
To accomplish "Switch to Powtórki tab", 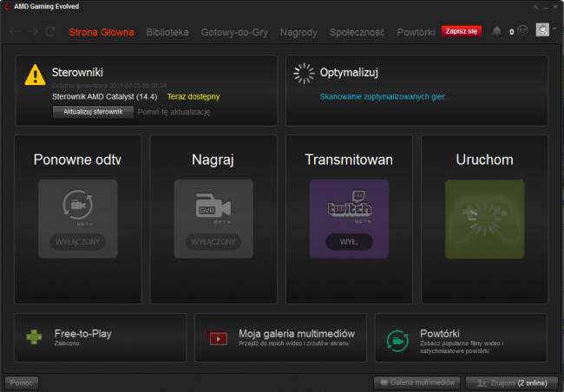I will (x=416, y=32).
